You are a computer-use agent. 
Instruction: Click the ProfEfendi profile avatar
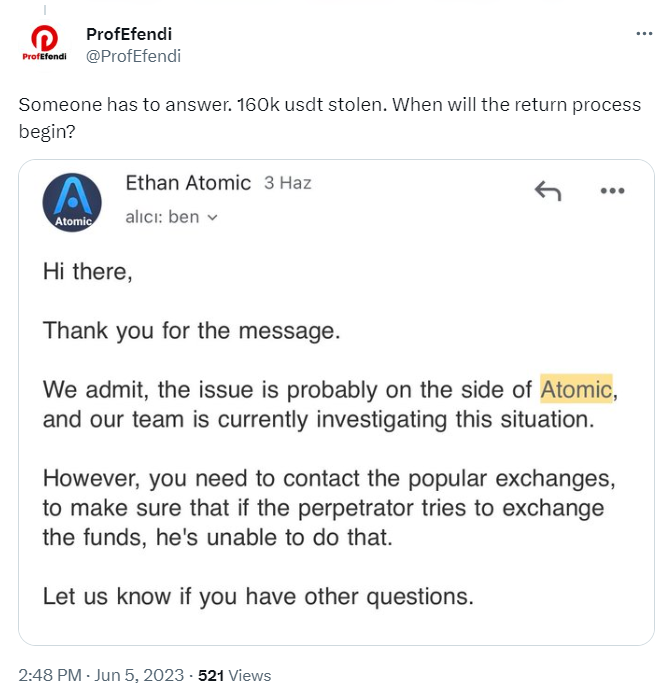click(x=43, y=44)
